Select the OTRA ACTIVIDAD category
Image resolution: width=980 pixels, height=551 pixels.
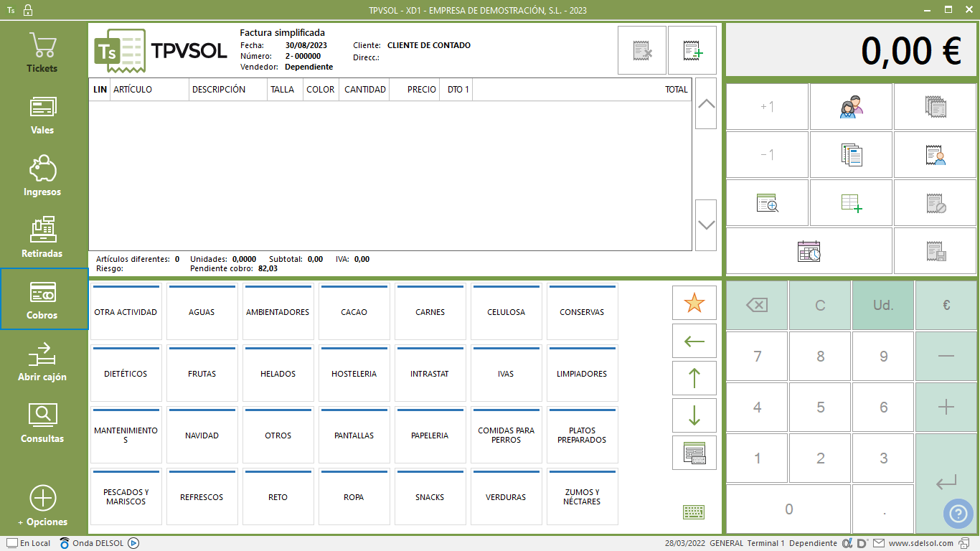coord(126,311)
